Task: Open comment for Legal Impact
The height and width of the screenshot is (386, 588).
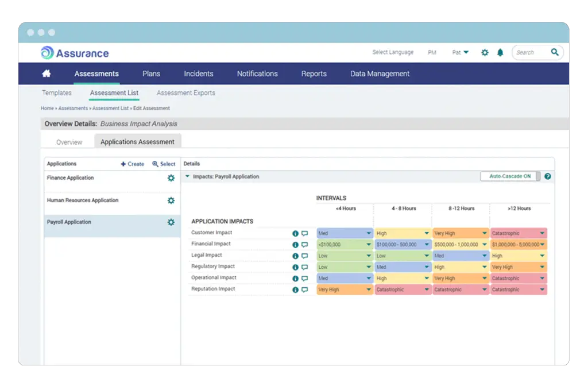Action: click(304, 256)
